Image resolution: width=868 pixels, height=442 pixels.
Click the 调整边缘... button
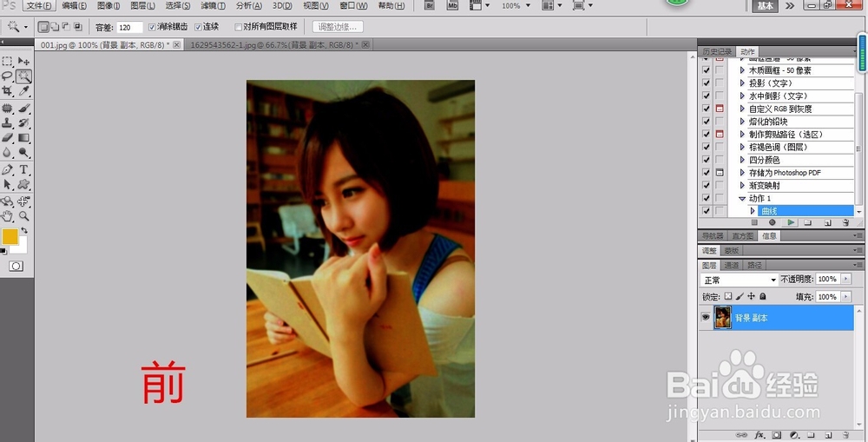(338, 27)
